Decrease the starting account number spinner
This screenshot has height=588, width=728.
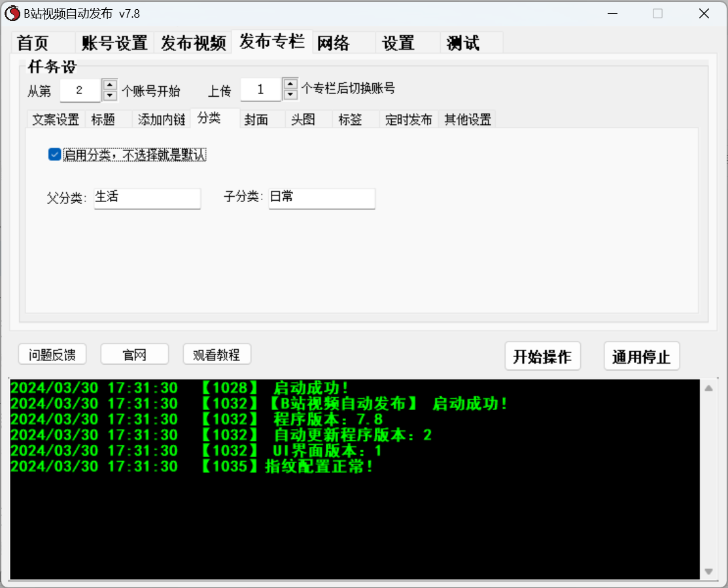coord(110,95)
